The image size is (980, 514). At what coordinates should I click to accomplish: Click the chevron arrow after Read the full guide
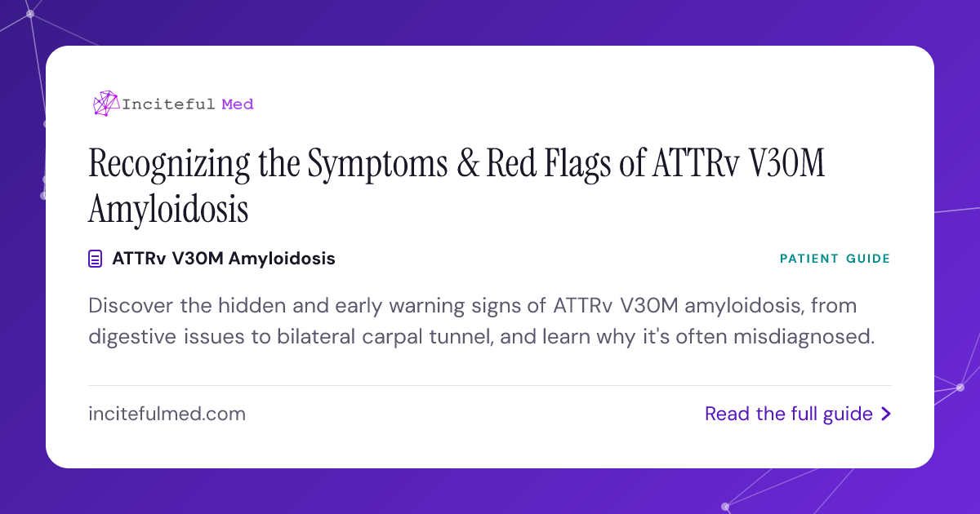[886, 414]
